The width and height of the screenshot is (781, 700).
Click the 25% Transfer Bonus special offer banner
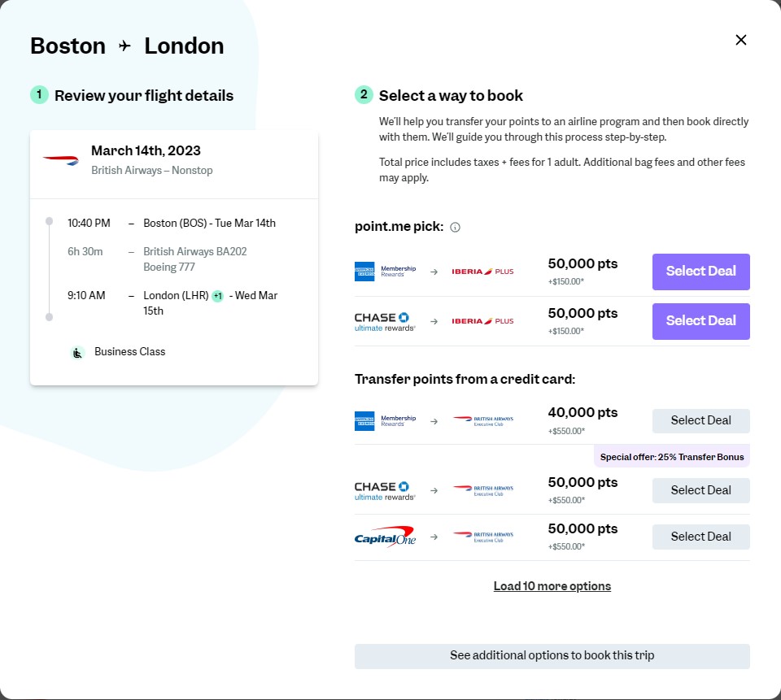coord(671,457)
